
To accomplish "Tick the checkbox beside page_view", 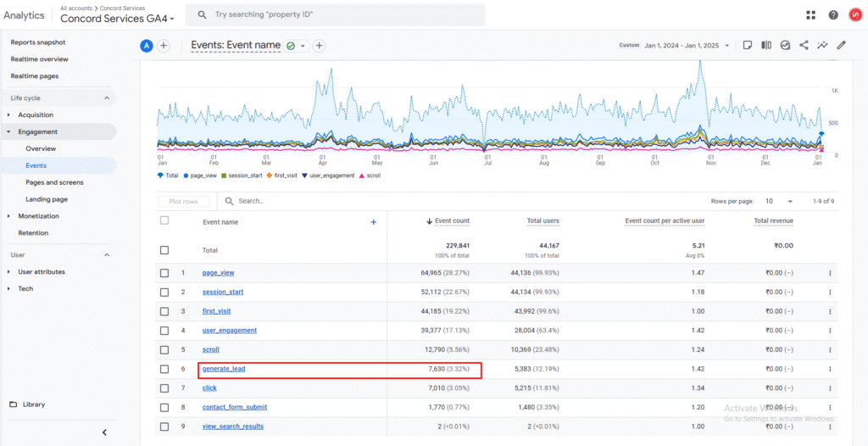I will tap(164, 273).
